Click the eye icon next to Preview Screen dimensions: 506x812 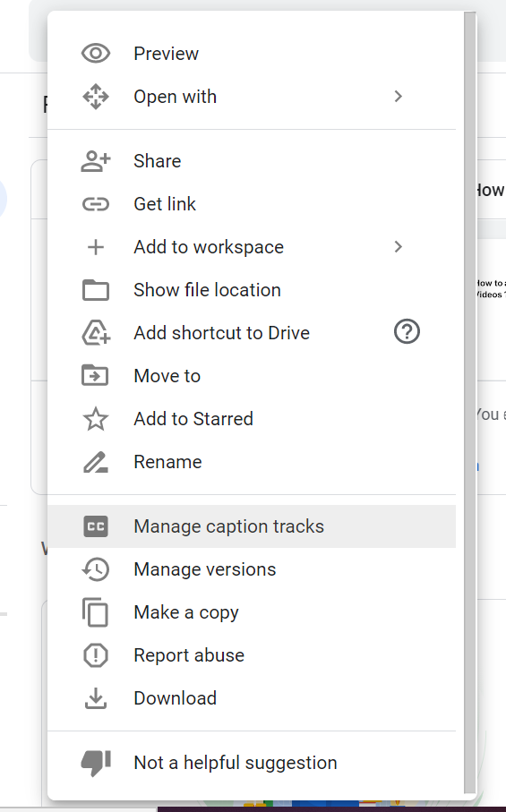tap(96, 54)
